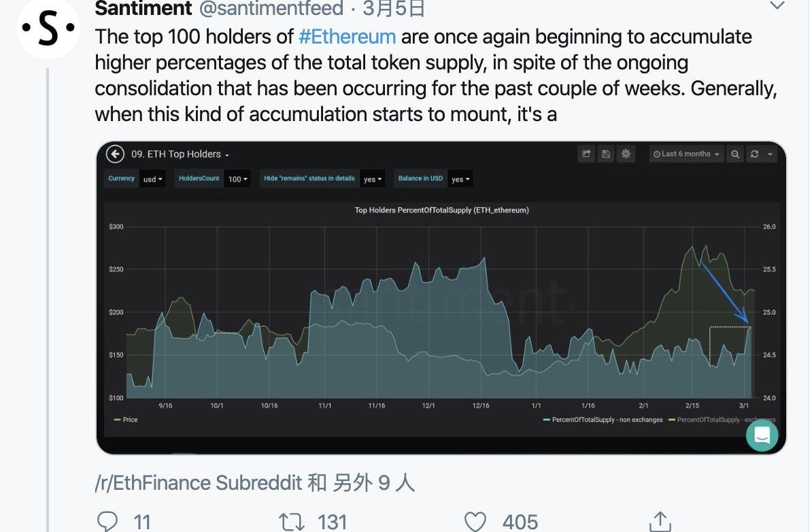Open the #Ethereum hashtag link

pos(347,37)
